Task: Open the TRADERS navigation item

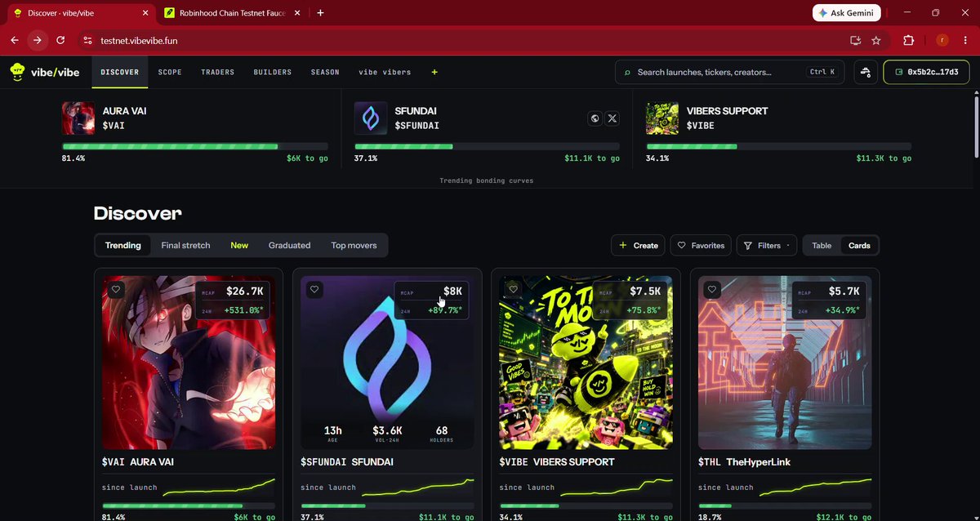Action: tap(217, 72)
